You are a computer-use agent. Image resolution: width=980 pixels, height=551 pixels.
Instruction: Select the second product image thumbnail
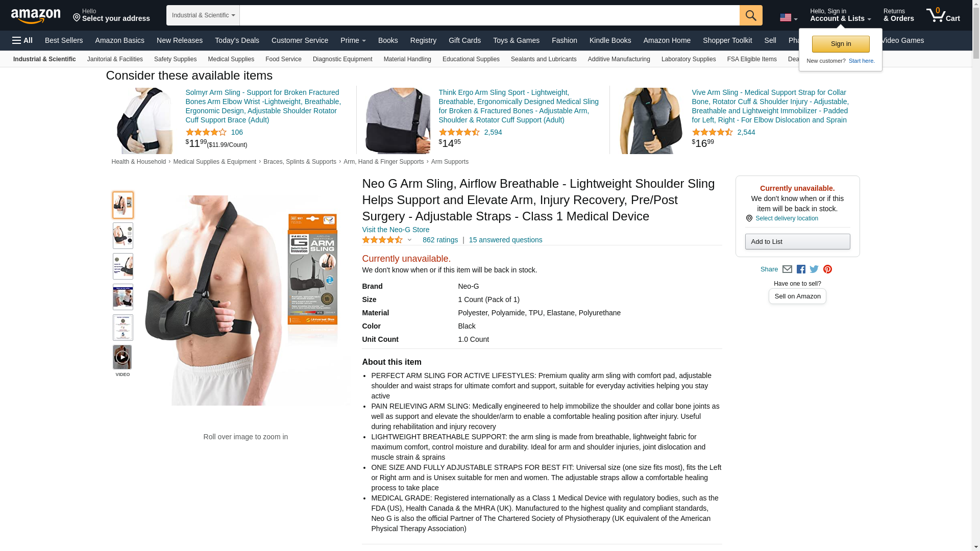tap(122, 236)
